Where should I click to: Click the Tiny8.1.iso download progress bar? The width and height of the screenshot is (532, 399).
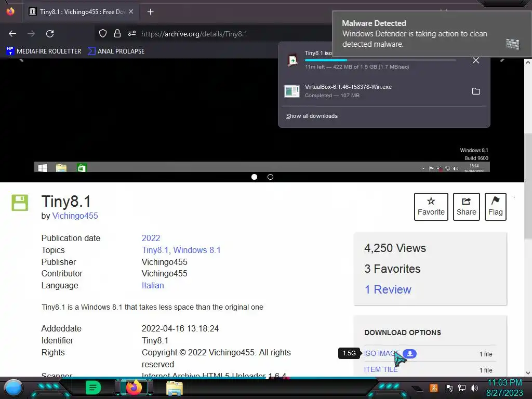[380, 60]
